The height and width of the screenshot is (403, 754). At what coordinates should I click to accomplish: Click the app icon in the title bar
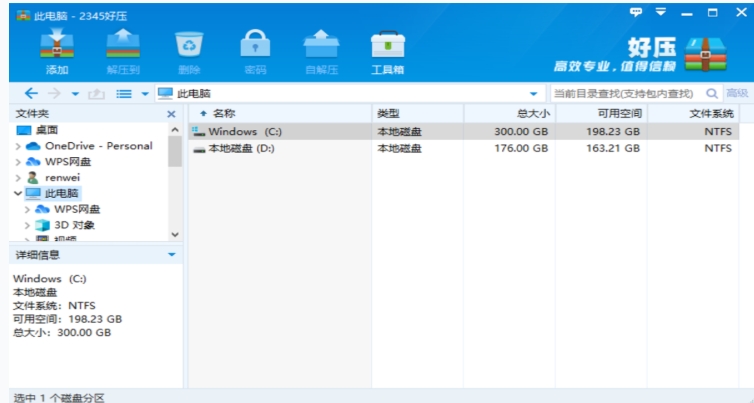[x=23, y=15]
